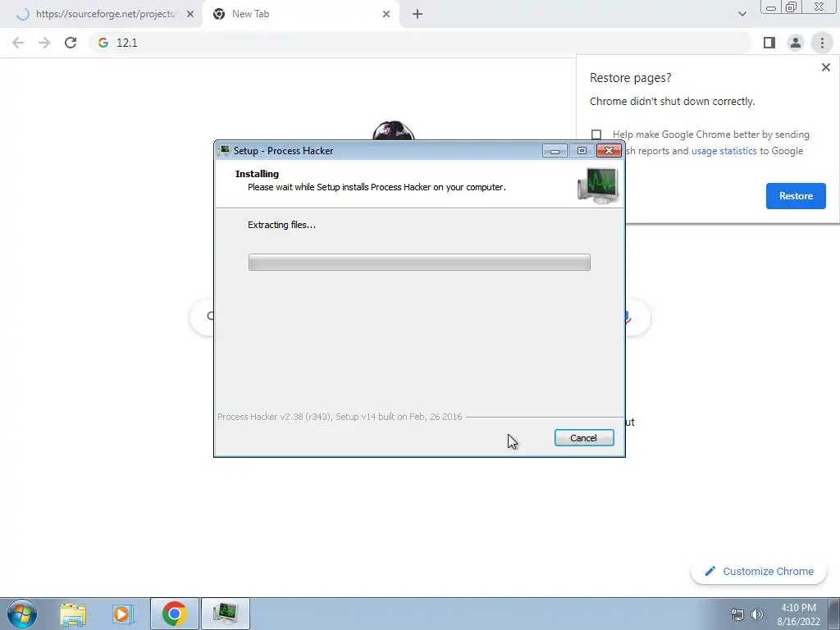Click the taskbar clock showing 4:10 PM
This screenshot has height=630, width=840.
798,614
